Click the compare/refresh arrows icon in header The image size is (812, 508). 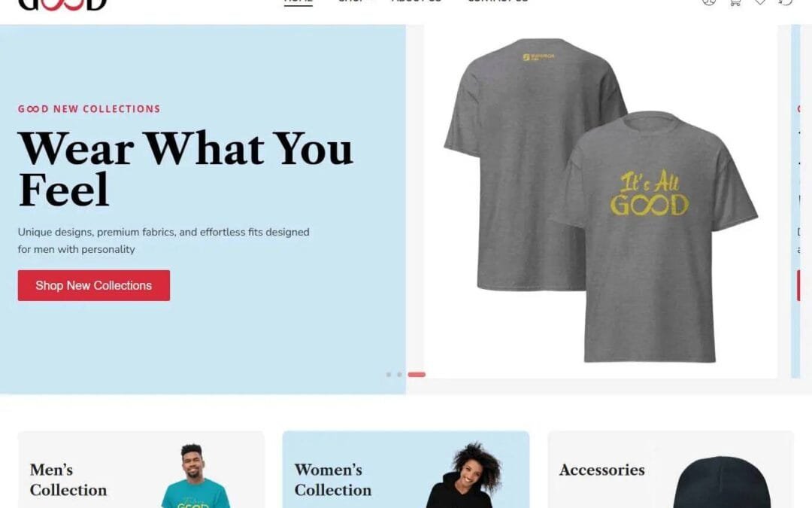point(785,2)
